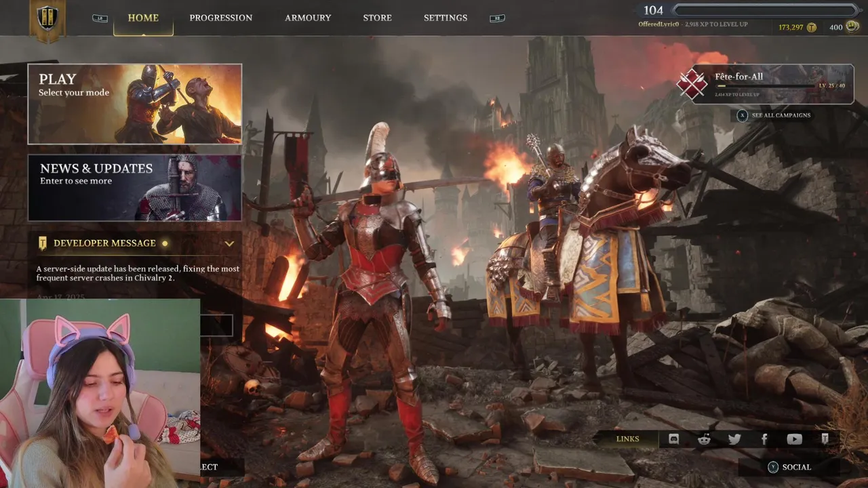
Task: Click the OfferedLyric0 username
Action: (658, 24)
